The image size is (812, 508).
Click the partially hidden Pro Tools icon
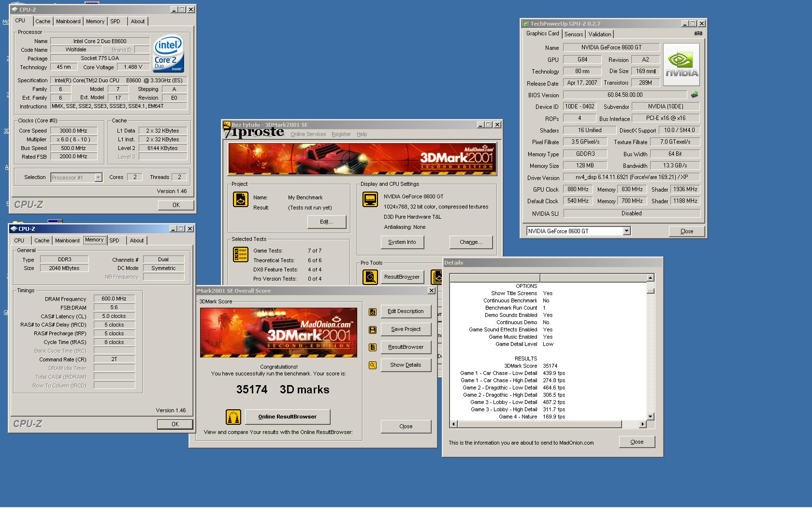[x=437, y=277]
